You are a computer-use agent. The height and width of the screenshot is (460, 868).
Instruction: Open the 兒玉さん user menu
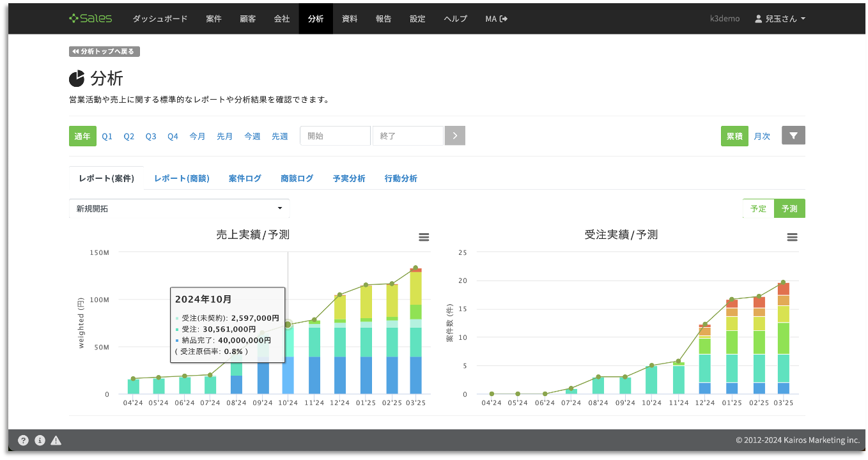click(780, 19)
